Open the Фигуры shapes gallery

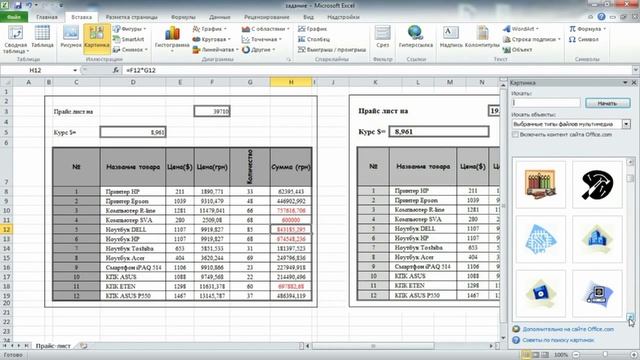click(129, 29)
